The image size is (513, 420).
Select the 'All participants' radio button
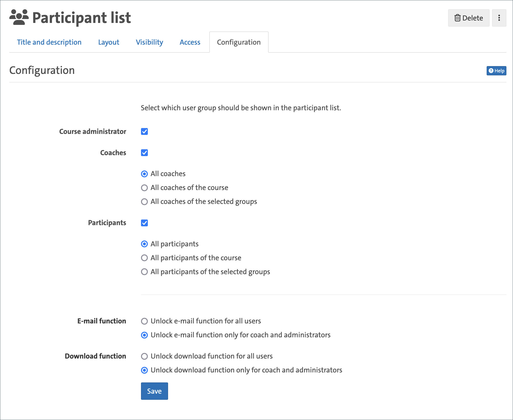click(144, 244)
